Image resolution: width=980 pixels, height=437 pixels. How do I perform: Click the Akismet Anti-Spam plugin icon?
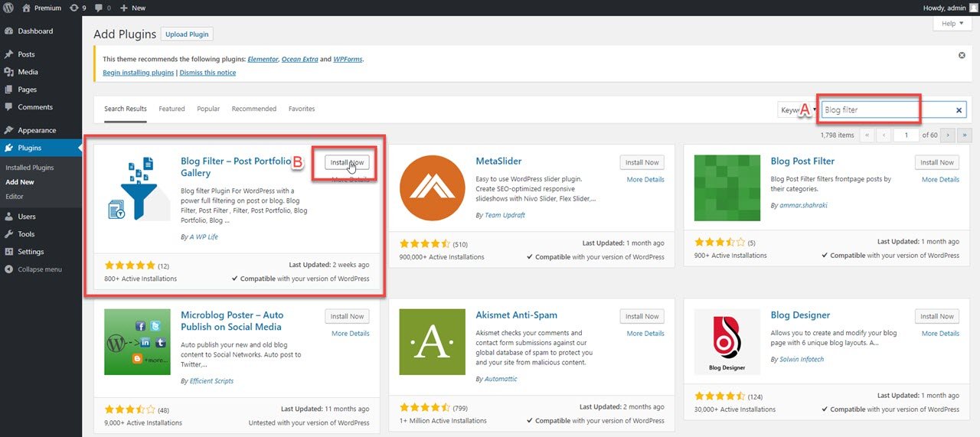click(x=432, y=341)
